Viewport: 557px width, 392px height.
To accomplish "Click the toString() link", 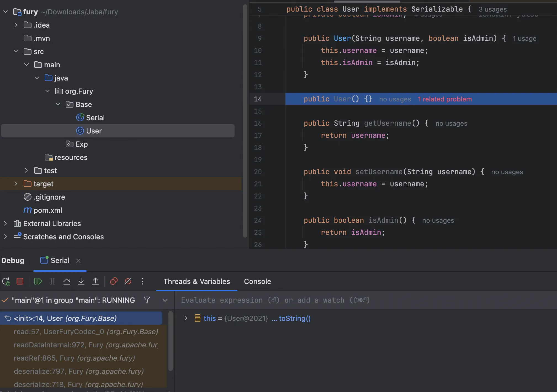I will pos(295,318).
